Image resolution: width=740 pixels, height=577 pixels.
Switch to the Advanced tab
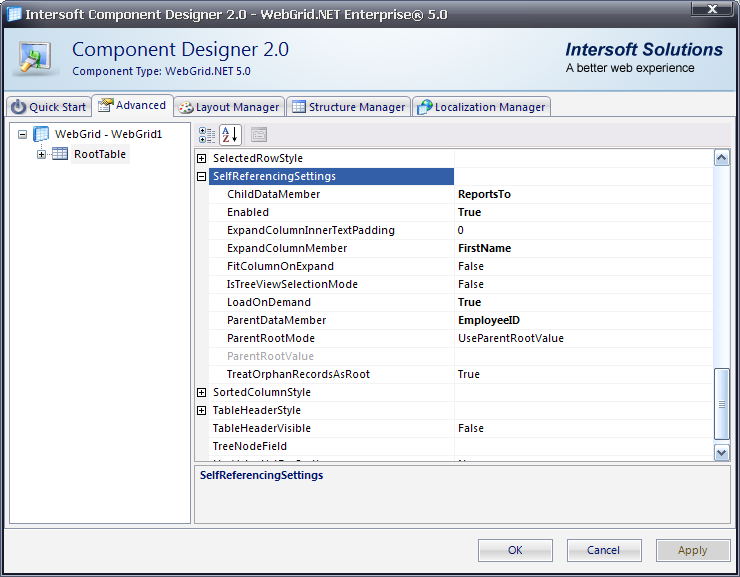coord(132,105)
